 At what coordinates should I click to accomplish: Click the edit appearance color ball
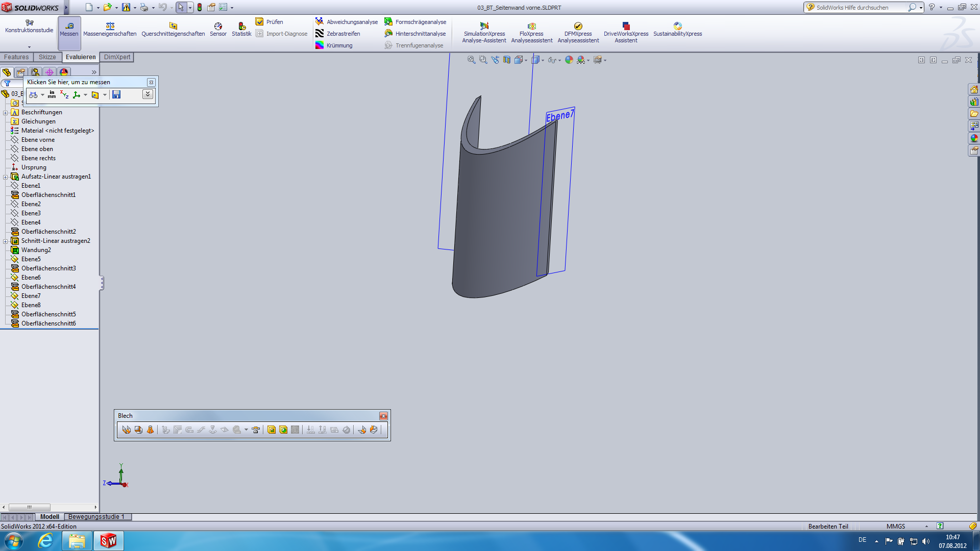pos(569,60)
